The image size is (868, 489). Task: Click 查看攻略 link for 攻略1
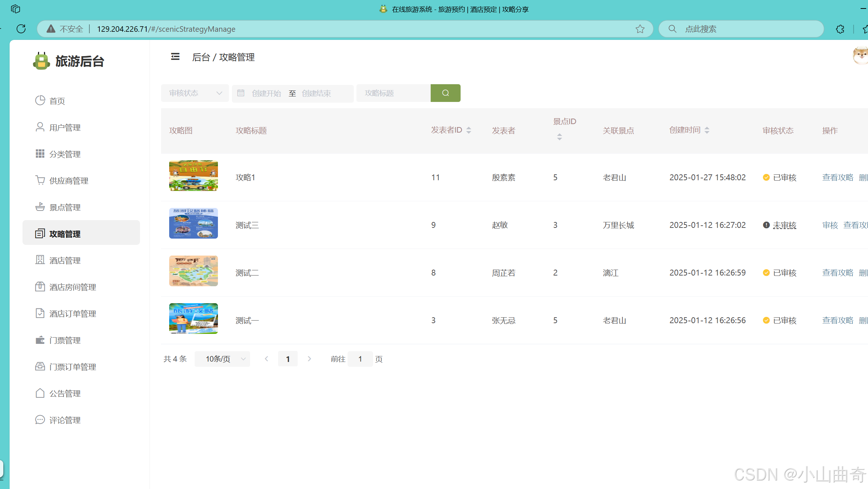point(838,177)
